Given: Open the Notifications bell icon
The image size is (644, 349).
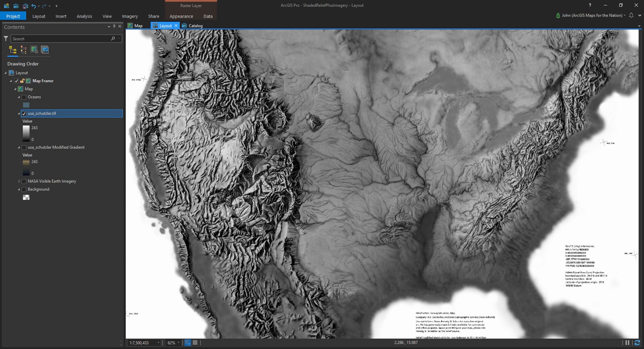Looking at the screenshot, I should click(631, 15).
